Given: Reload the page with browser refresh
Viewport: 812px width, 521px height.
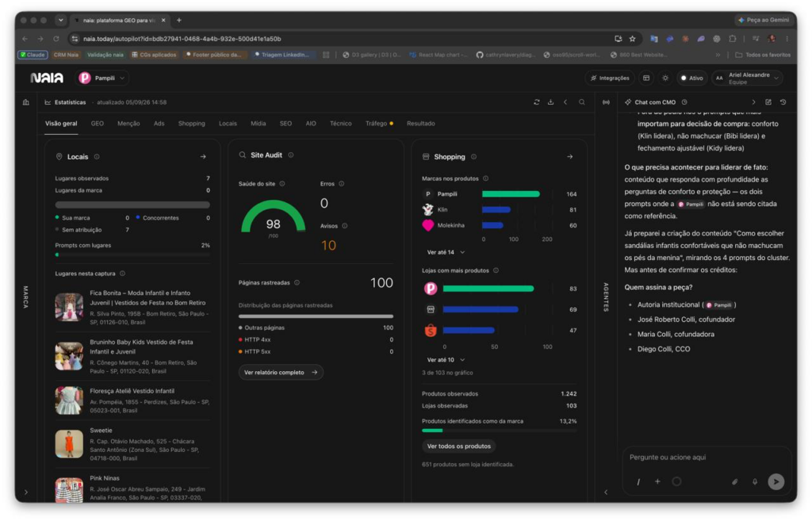Looking at the screenshot, I should click(x=56, y=39).
